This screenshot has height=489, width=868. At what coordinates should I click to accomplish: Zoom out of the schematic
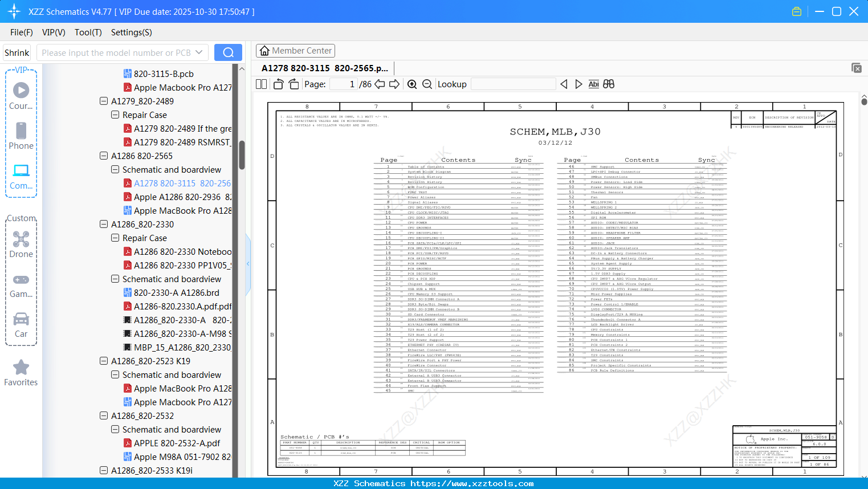point(427,84)
